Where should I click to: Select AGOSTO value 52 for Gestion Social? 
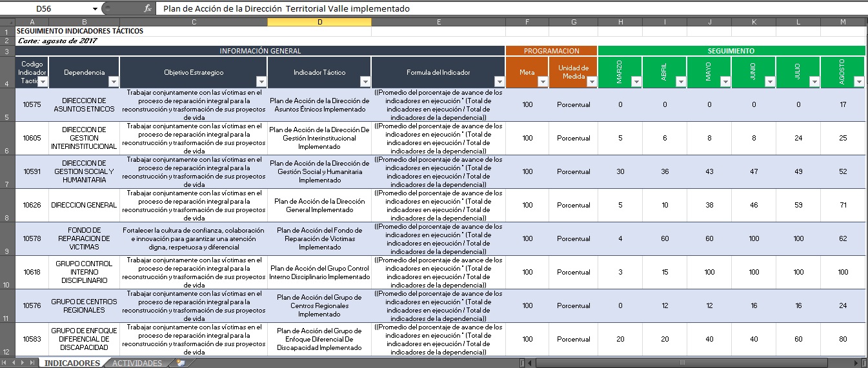point(843,171)
